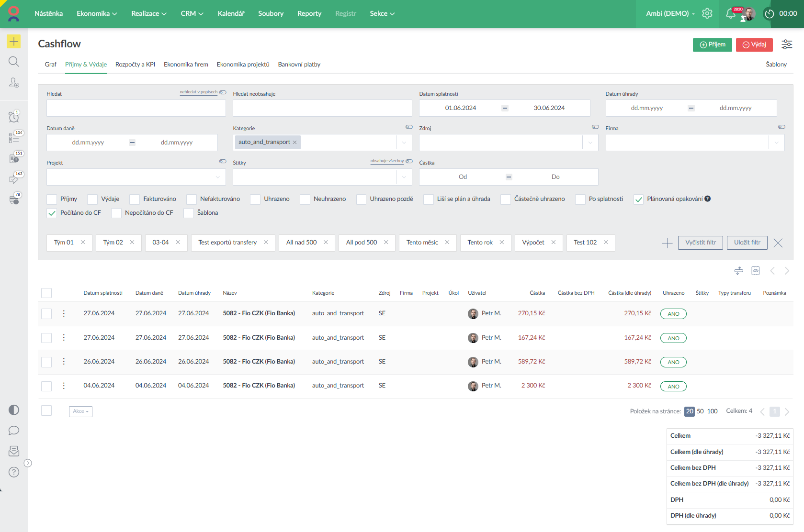Viewport: 804px width, 532px height.
Task: Click the green Příjem button
Action: [x=712, y=44]
